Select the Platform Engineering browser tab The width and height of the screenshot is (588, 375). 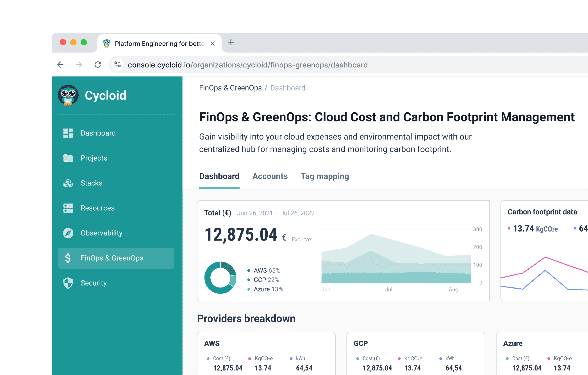(x=159, y=43)
